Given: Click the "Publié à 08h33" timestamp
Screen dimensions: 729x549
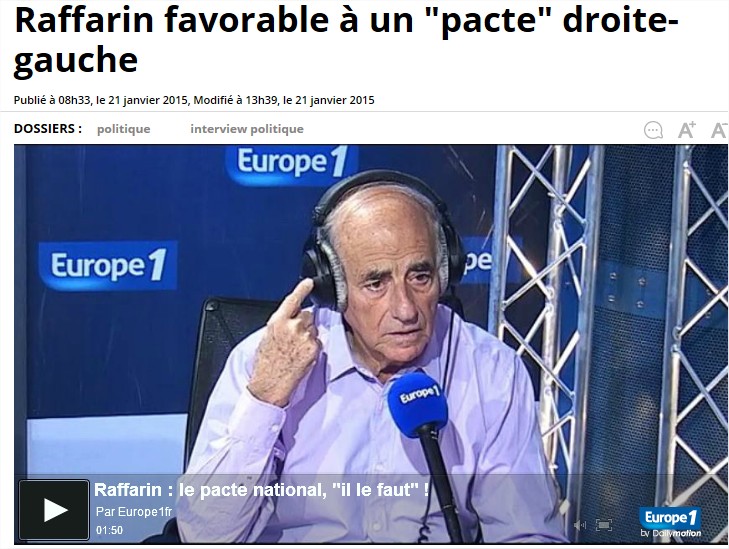Looking at the screenshot, I should point(52,100).
